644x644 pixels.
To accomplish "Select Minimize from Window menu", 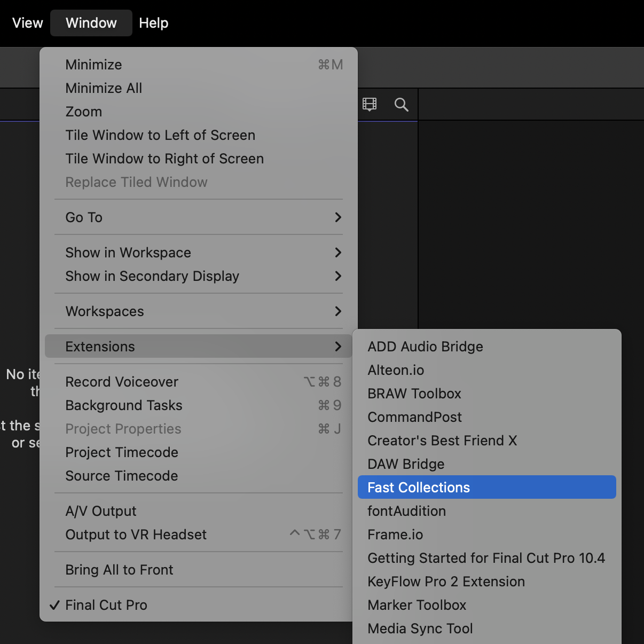I will tap(94, 65).
